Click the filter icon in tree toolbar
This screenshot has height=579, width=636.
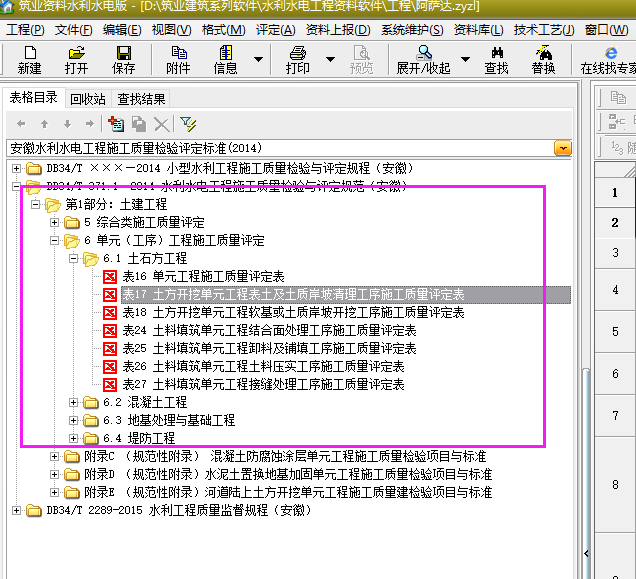(x=188, y=124)
